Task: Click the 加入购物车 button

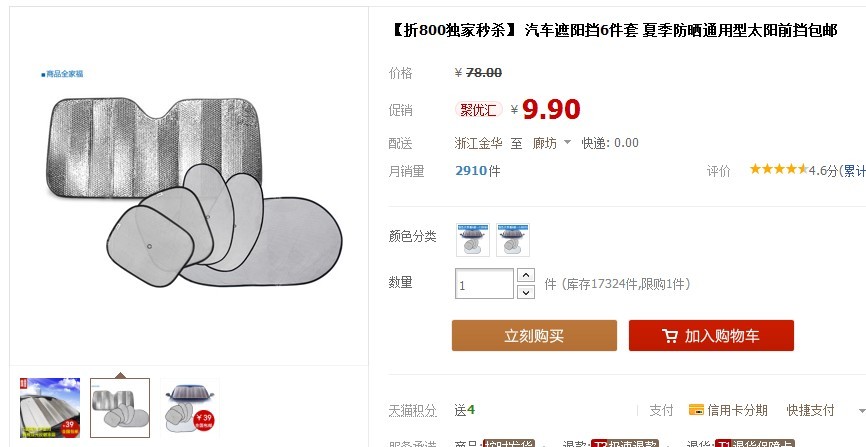Action: click(x=711, y=335)
